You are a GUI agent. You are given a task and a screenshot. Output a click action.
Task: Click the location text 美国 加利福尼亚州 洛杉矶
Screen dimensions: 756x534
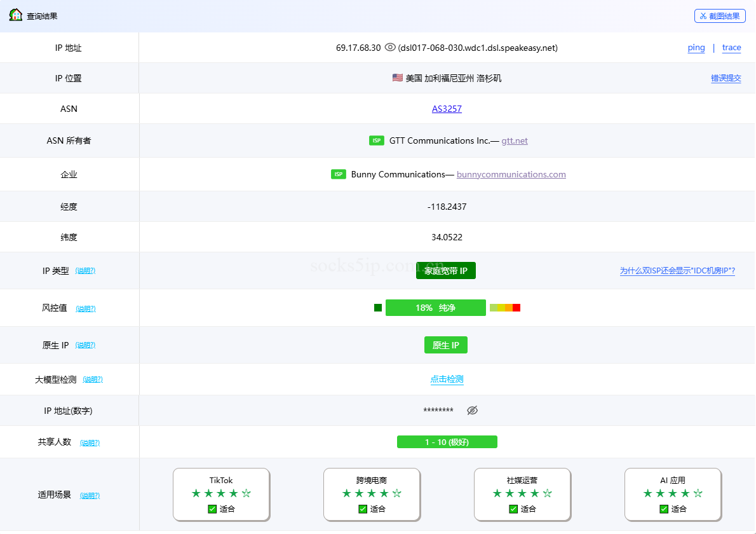point(454,78)
